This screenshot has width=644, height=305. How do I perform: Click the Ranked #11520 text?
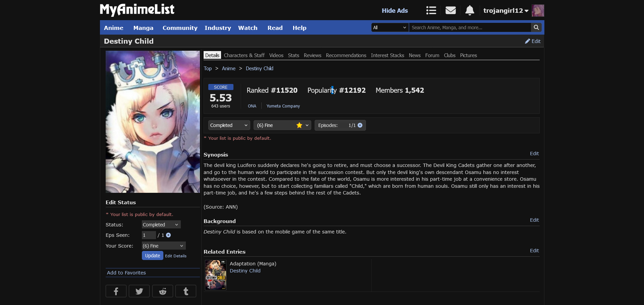tap(272, 90)
